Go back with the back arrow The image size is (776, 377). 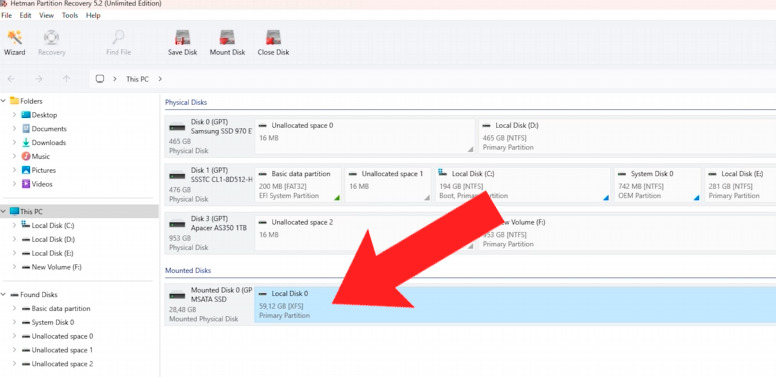11,79
